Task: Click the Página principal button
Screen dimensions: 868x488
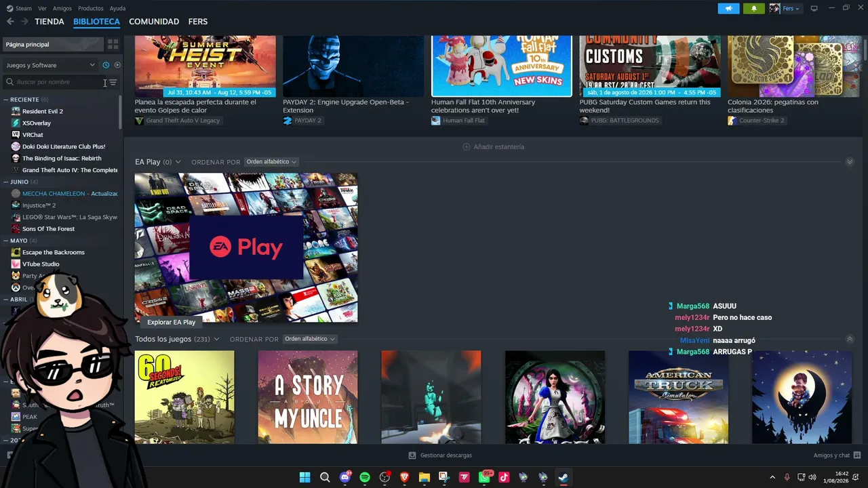Action: click(x=52, y=44)
